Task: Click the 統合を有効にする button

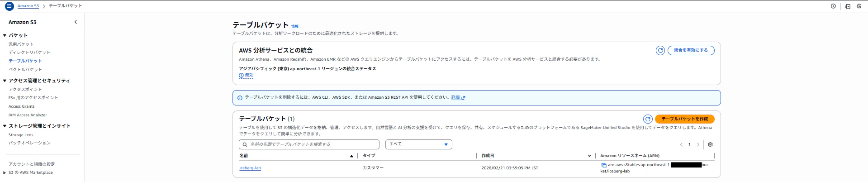Action: 691,50
